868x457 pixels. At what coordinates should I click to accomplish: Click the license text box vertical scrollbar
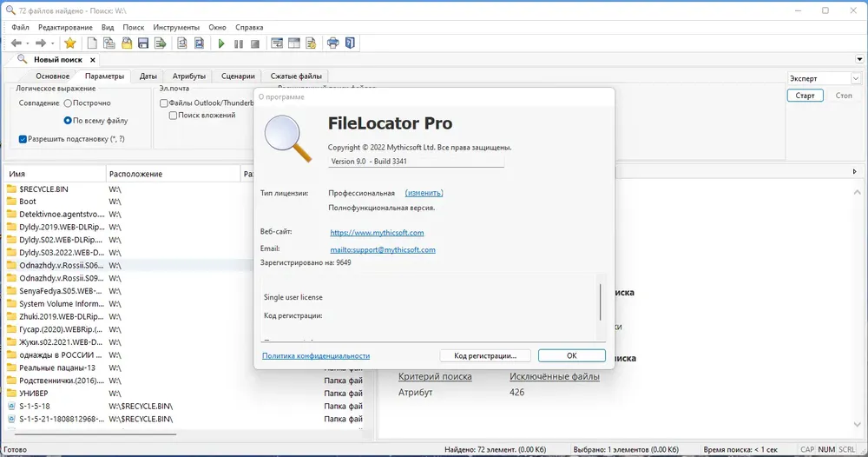coord(600,302)
